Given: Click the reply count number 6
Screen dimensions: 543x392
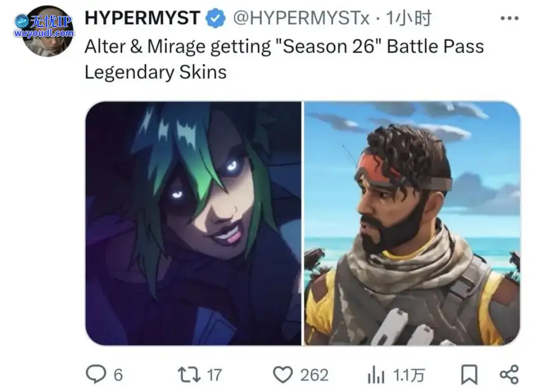Looking at the screenshot, I should pyautogui.click(x=118, y=375).
